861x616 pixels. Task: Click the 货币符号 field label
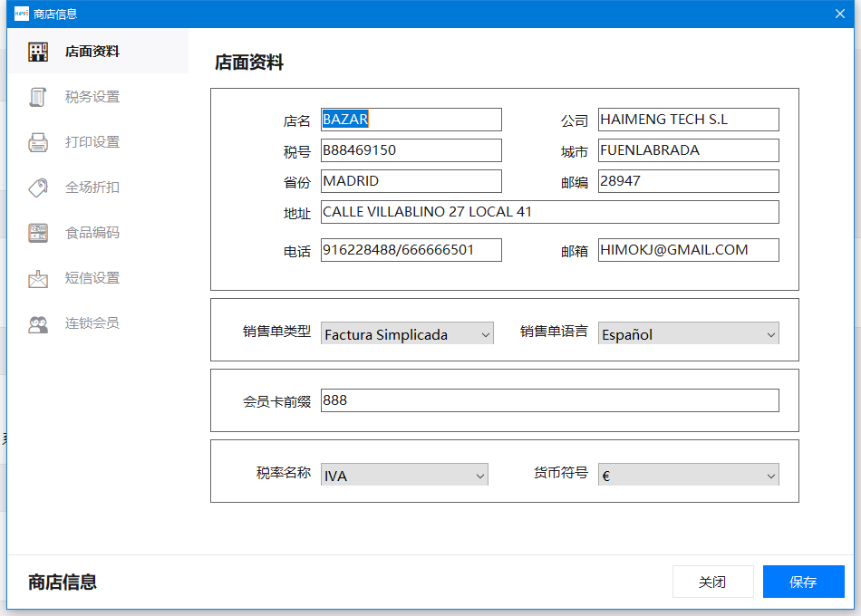(561, 473)
